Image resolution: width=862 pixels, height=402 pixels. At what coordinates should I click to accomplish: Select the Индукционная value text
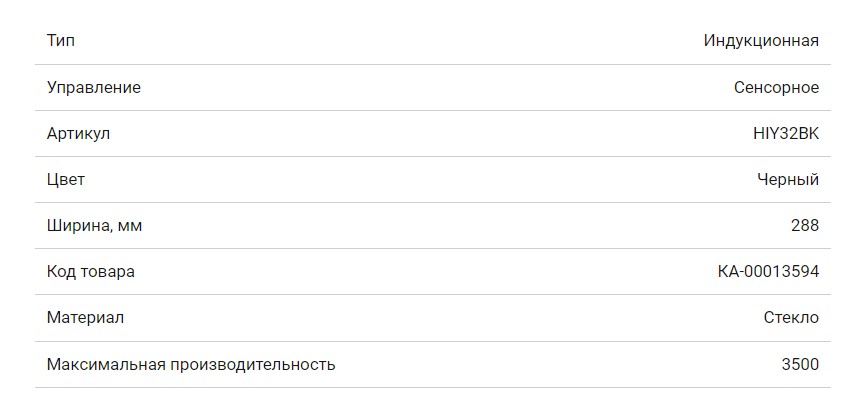[761, 41]
